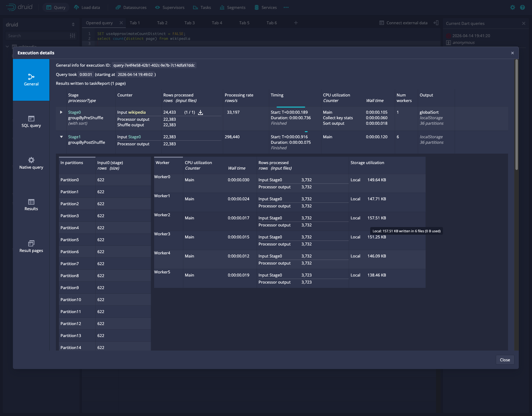
Task: Open the Tasks view
Action: (x=202, y=7)
